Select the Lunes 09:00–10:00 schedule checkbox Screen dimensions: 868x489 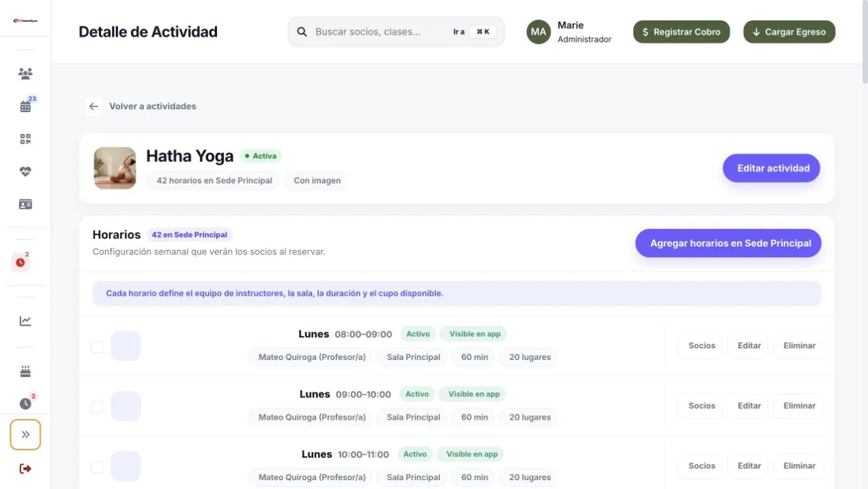(97, 407)
